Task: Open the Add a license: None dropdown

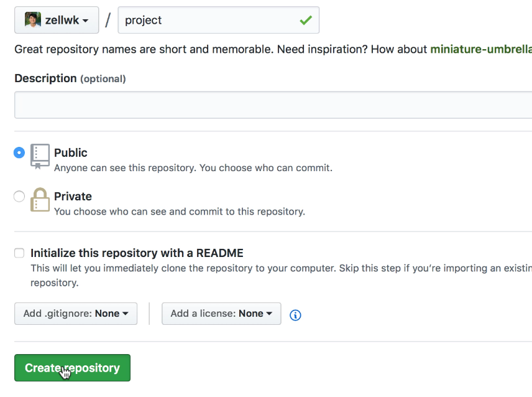Action: point(221,314)
